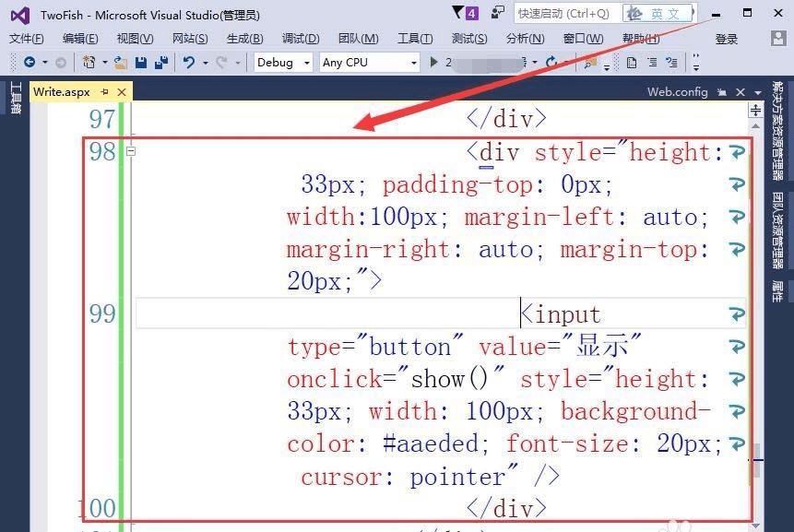This screenshot has height=532, width=794.
Task: Click the vertical scrollbar up arrow
Action: (755, 125)
